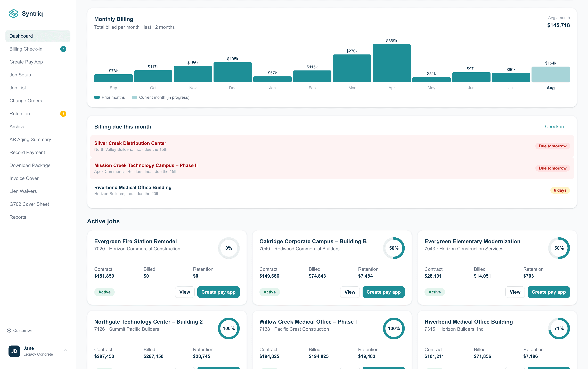Click Mission Creek's Due tomorrow badge
The image size is (588, 369).
click(x=552, y=168)
